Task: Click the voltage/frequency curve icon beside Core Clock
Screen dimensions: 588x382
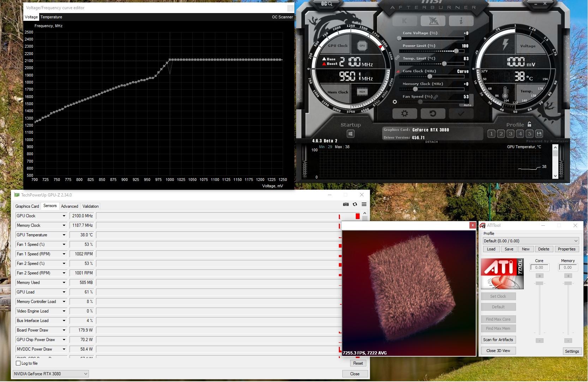Action: [398, 71]
